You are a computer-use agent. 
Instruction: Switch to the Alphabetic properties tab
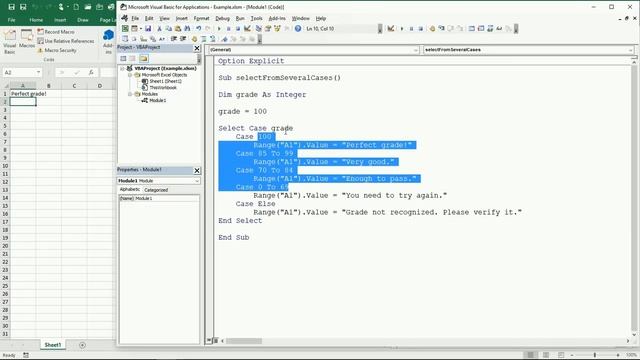[130, 189]
